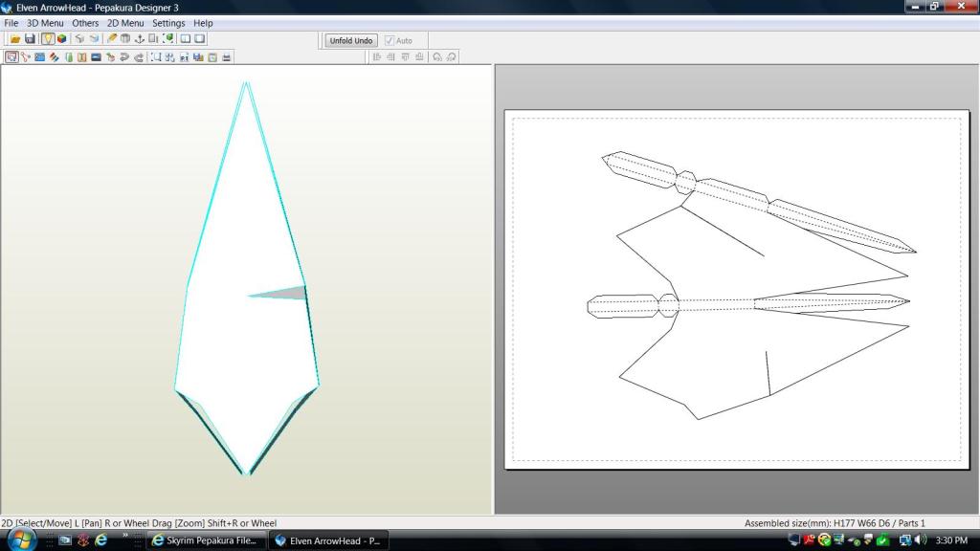This screenshot has width=980, height=551.
Task: Open the File menu
Action: [x=11, y=23]
